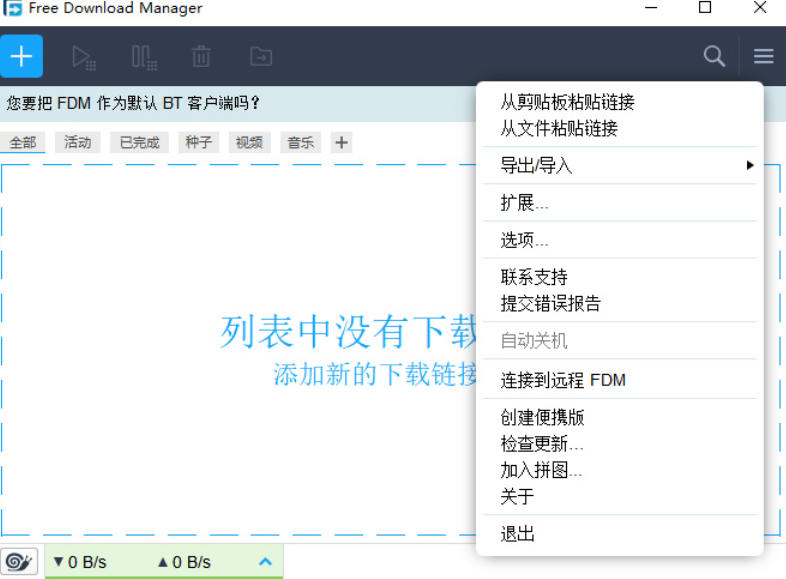Minimize the Free Download Manager window
This screenshot has width=786, height=579.
tap(651, 8)
